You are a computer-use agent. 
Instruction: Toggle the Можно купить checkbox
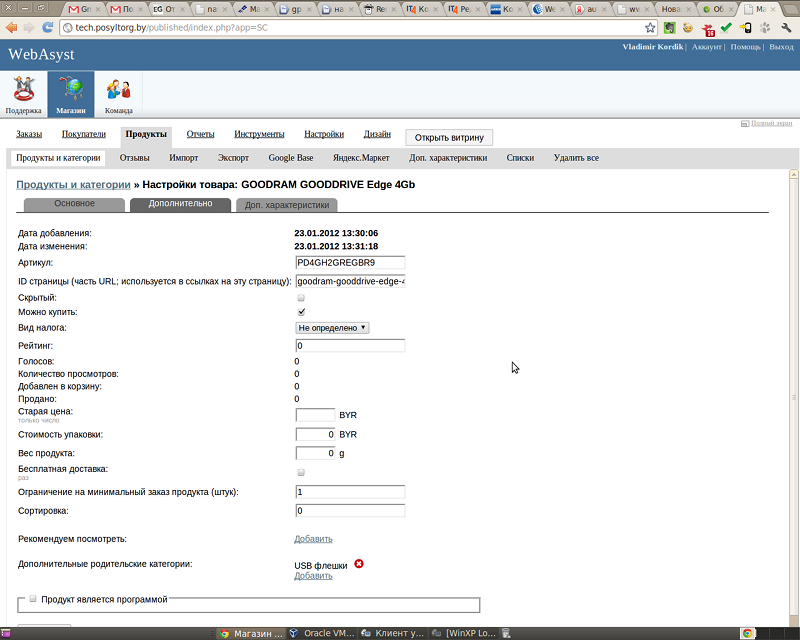[301, 312]
